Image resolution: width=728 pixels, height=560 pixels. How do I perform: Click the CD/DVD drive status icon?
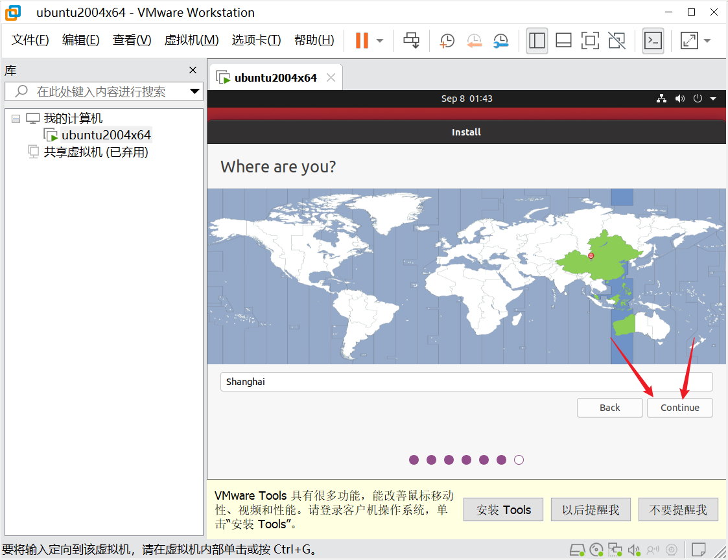click(596, 550)
